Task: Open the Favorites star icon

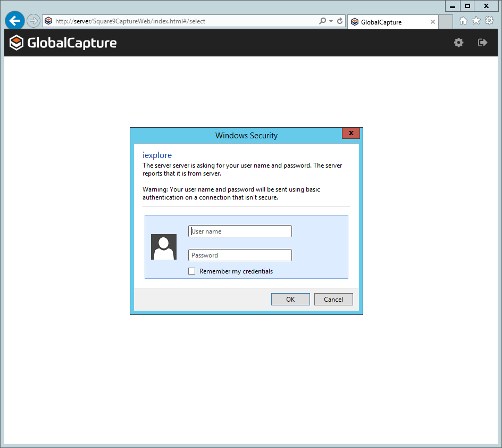Action: click(476, 21)
